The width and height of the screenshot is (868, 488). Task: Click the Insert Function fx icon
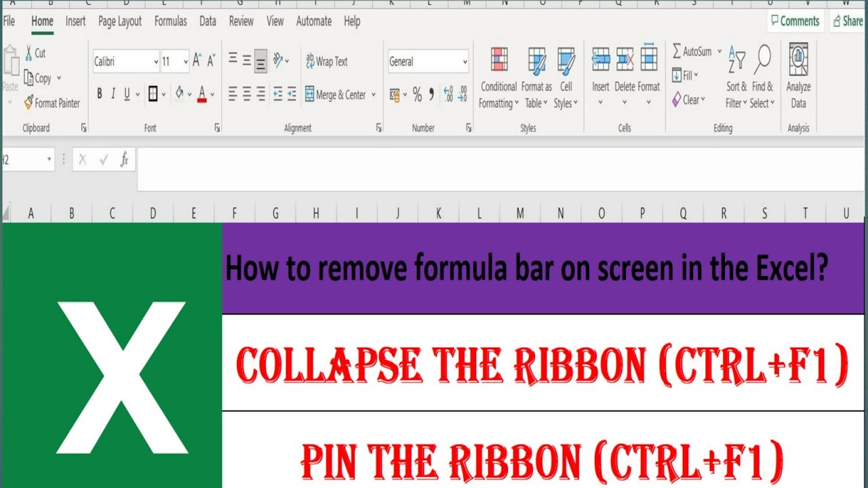pos(124,160)
